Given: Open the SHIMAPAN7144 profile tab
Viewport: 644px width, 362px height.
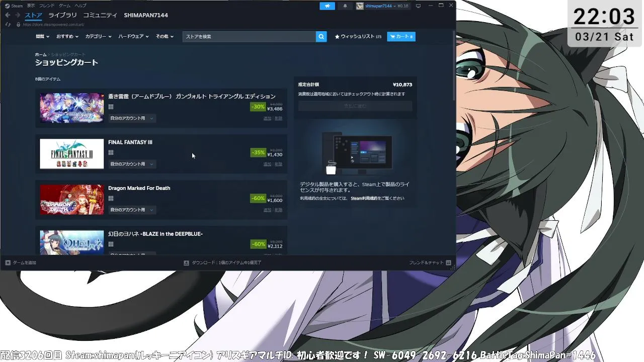Looking at the screenshot, I should (x=146, y=16).
